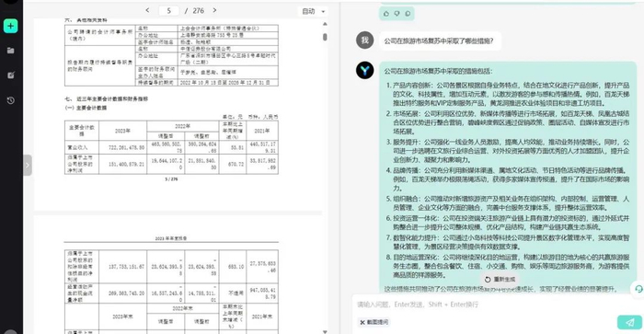644x334 pixels.
Task: Click the total pages 276 label
Action: 199,11
